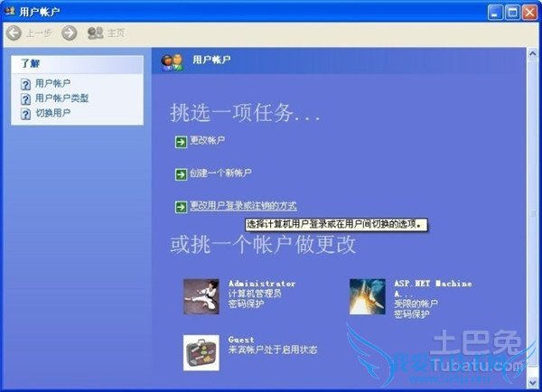Select the Guest account suitcase picture
The height and width of the screenshot is (392, 542).
[201, 352]
